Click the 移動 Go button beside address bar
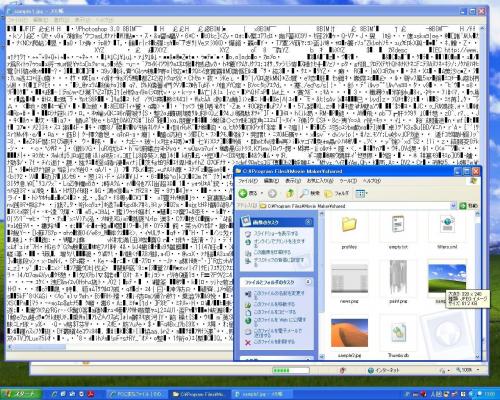Image resolution: width=500 pixels, height=400 pixels. (468, 206)
